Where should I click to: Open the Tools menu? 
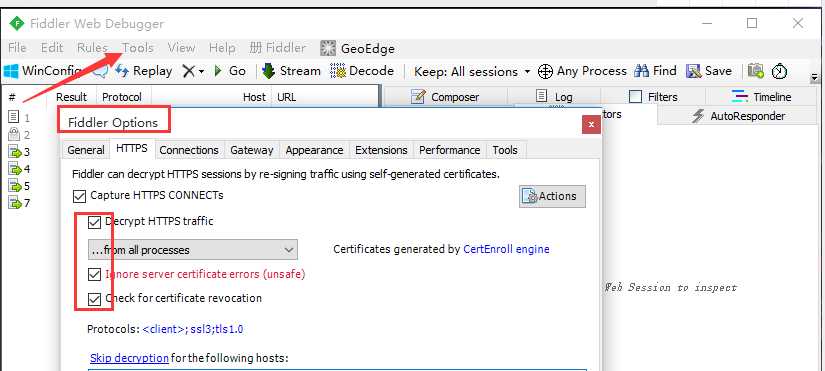click(138, 48)
